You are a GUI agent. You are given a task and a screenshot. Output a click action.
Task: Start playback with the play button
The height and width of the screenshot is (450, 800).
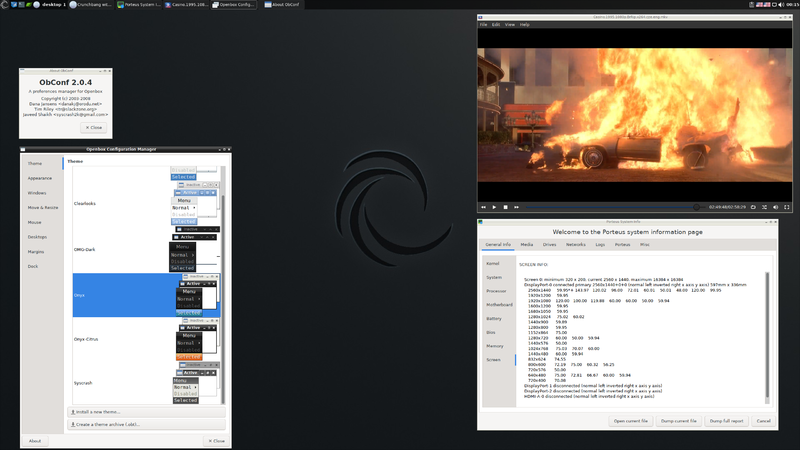click(x=494, y=207)
